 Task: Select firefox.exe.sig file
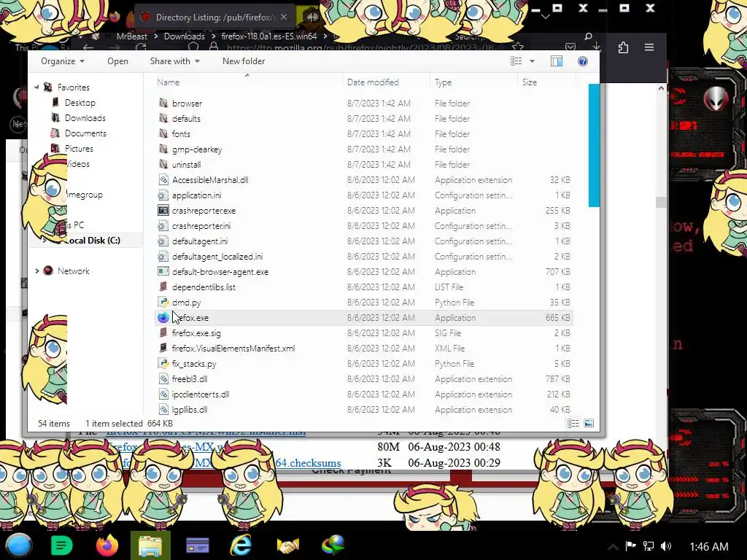point(196,332)
